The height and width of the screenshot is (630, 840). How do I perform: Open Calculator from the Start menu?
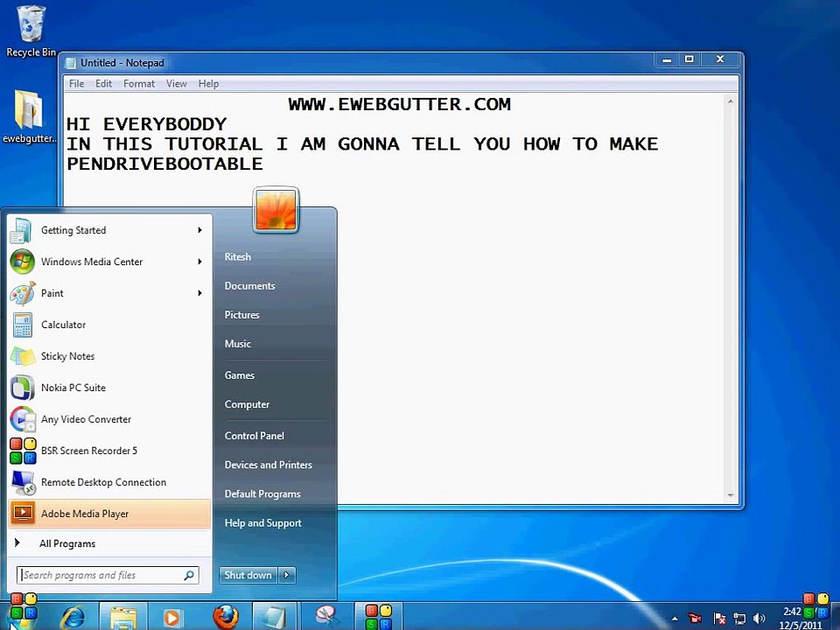(110, 325)
